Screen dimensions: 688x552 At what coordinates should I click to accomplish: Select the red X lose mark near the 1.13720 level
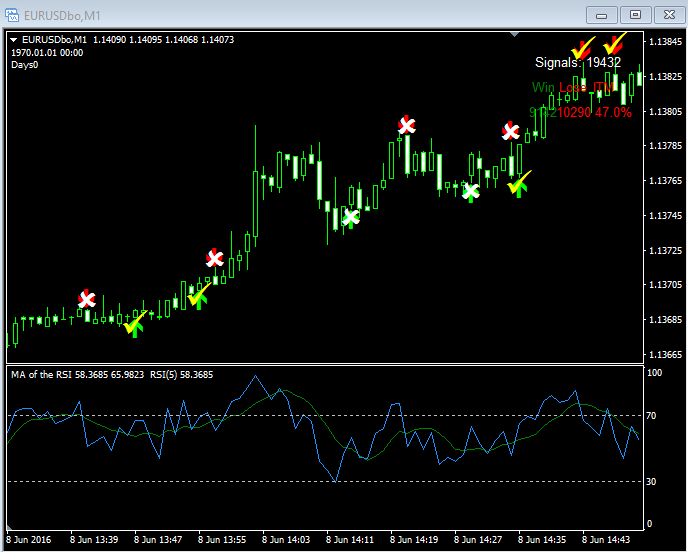215,258
